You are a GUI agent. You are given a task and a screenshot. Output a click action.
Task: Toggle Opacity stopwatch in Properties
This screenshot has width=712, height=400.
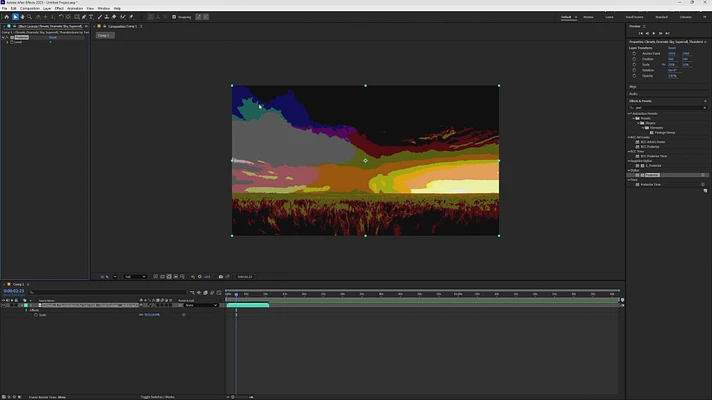point(634,76)
